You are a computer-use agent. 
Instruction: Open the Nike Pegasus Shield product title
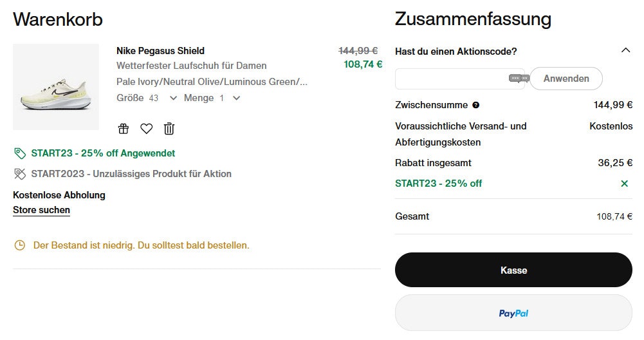pyautogui.click(x=160, y=51)
